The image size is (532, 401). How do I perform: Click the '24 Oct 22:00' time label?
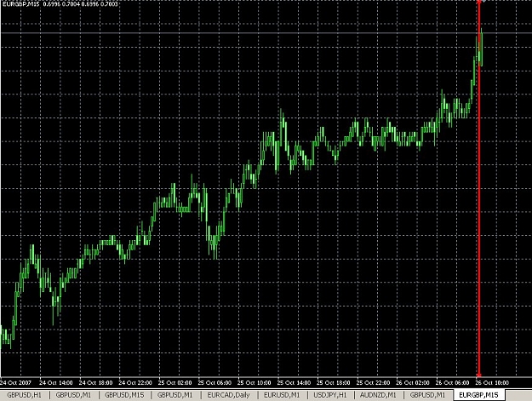[135, 382]
